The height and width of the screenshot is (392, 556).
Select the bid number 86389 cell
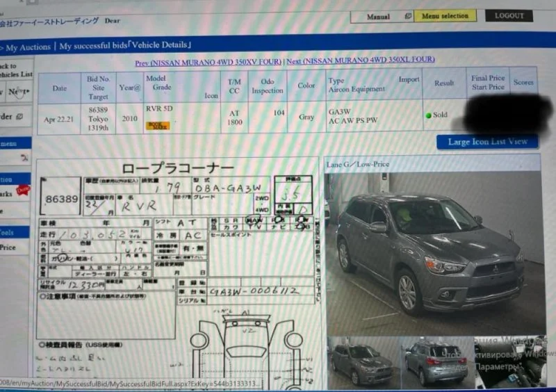(98, 119)
